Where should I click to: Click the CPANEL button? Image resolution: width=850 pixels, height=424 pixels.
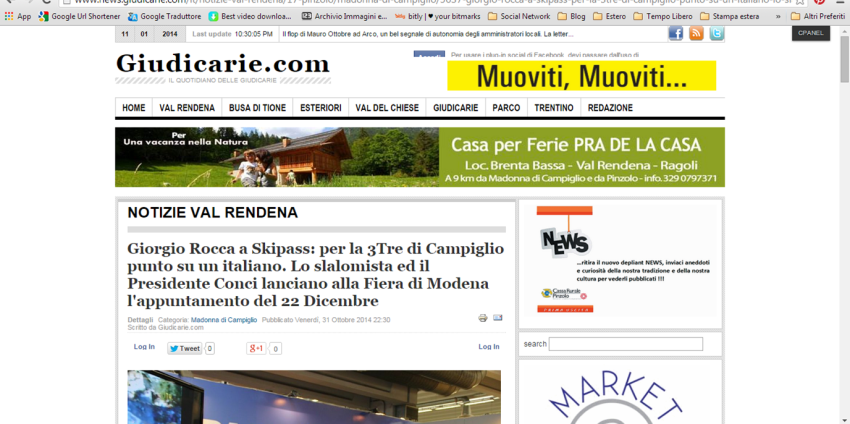point(810,33)
